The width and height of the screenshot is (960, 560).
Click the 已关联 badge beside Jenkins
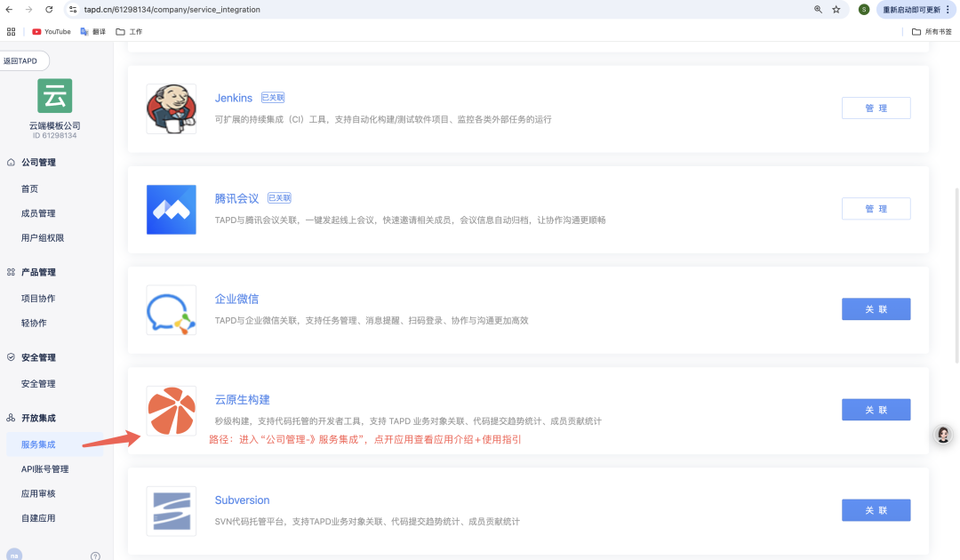tap(273, 97)
